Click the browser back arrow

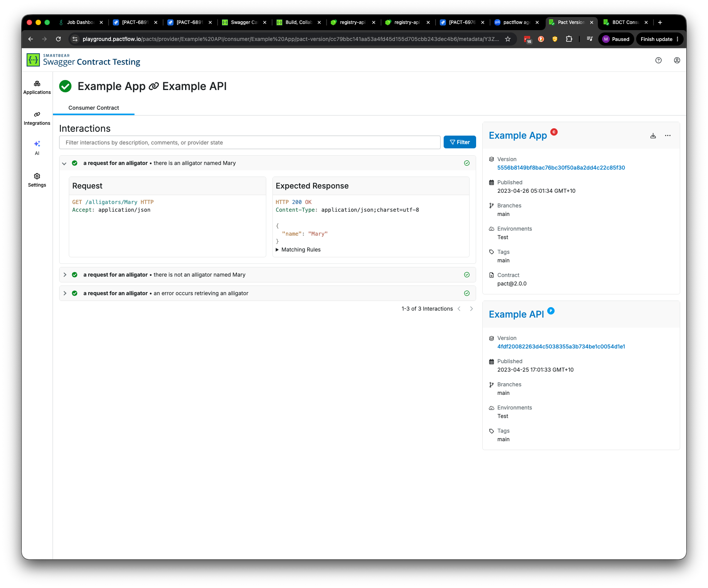pos(31,39)
